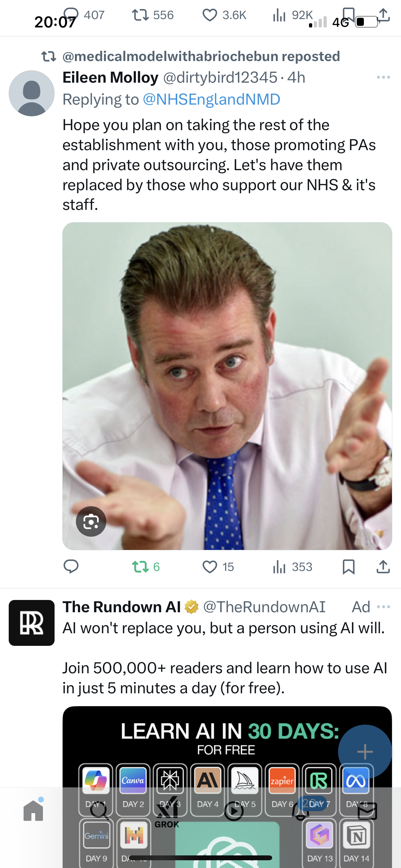Open Grok tab in bottom navigation
This screenshot has height=868, width=401.
[167, 812]
